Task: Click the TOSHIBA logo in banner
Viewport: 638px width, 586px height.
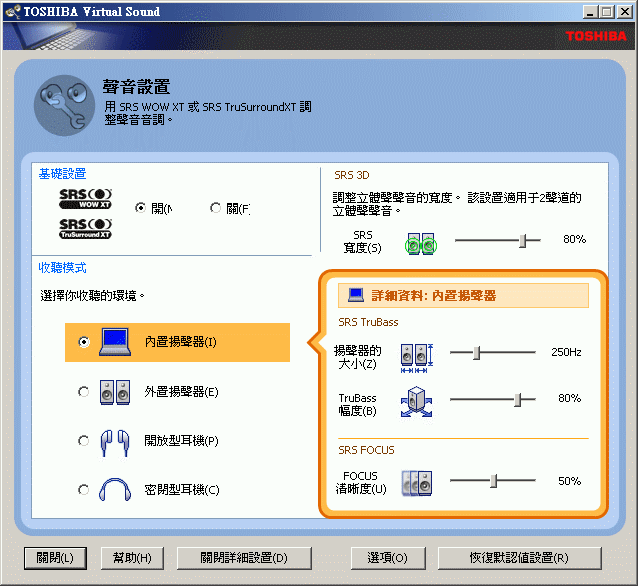Action: 596,36
